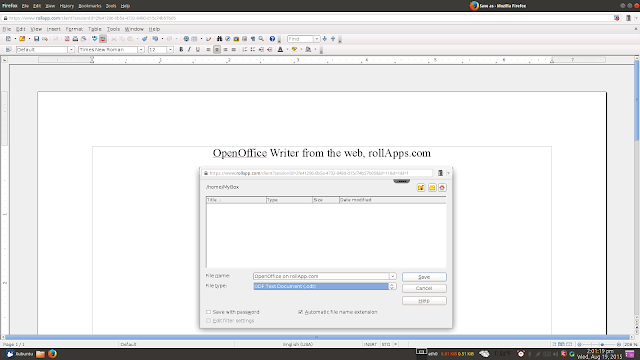Select Centered alignment
Image resolution: width=640 pixels, height=360 pixels.
217,49
